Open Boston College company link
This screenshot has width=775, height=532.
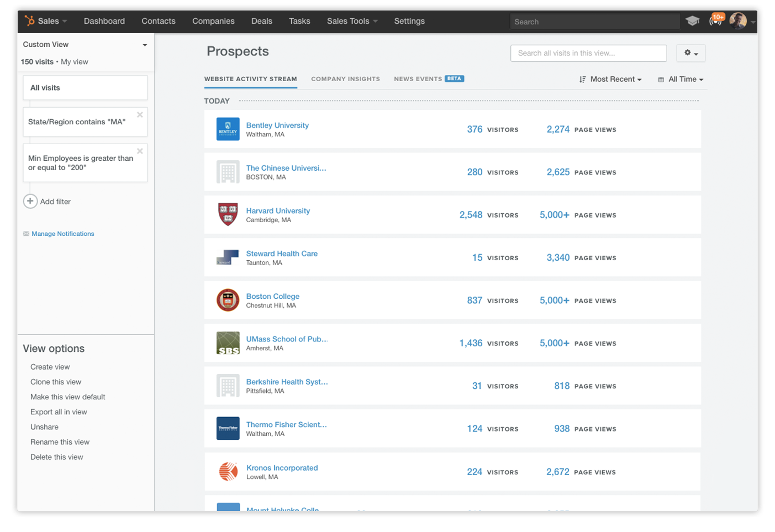273,296
